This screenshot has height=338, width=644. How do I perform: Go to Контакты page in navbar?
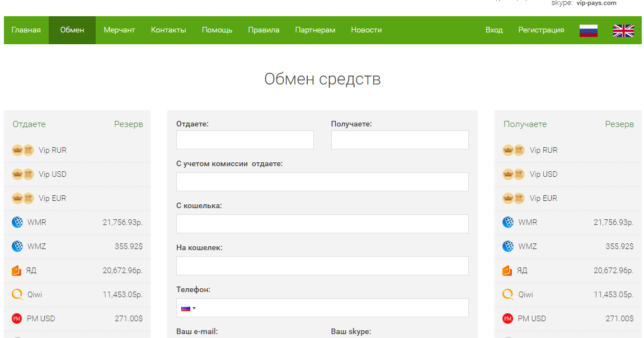[x=168, y=30]
